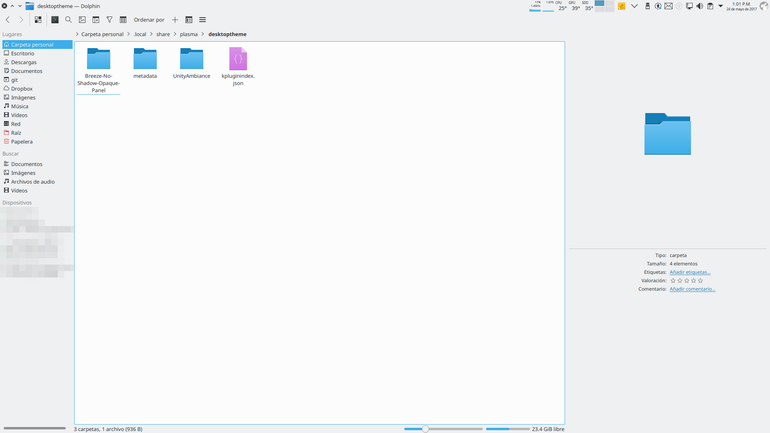Search 'Vídeos' under Buscar section

point(37,191)
